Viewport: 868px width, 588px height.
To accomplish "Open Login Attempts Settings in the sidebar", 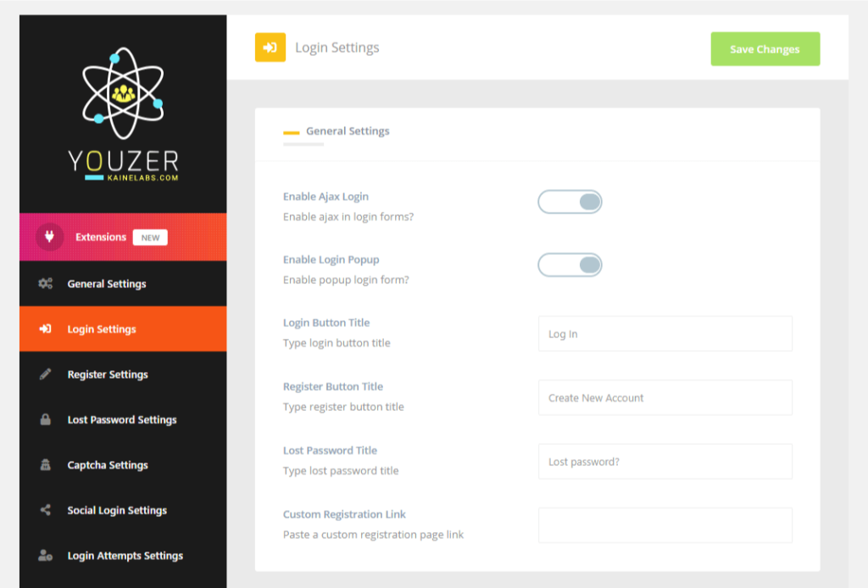I will [x=123, y=555].
